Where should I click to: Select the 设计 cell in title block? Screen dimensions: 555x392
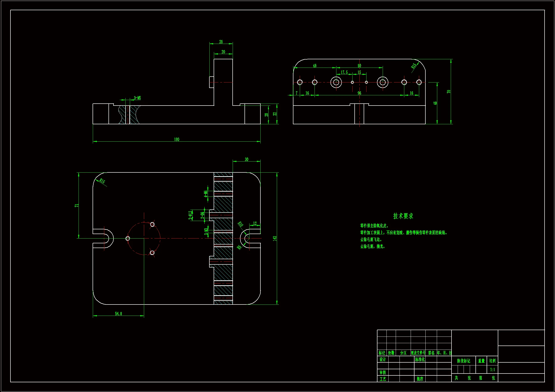click(x=383, y=360)
